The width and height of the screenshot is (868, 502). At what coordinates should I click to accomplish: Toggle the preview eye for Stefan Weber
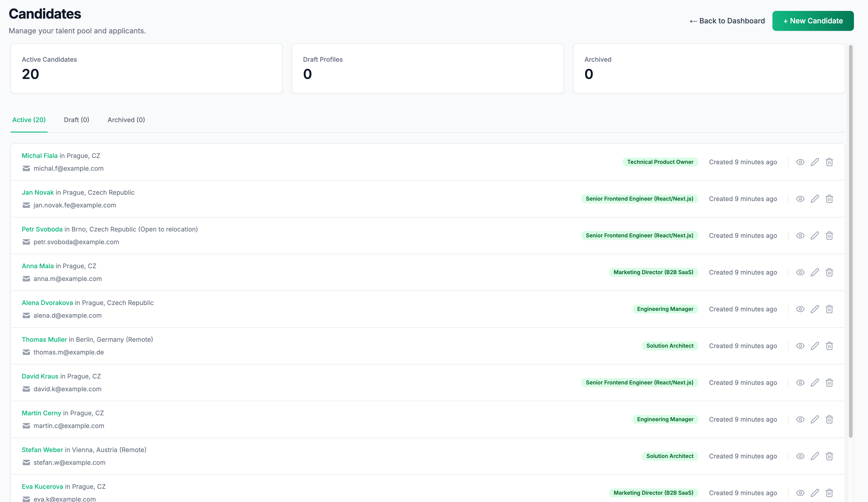(800, 456)
